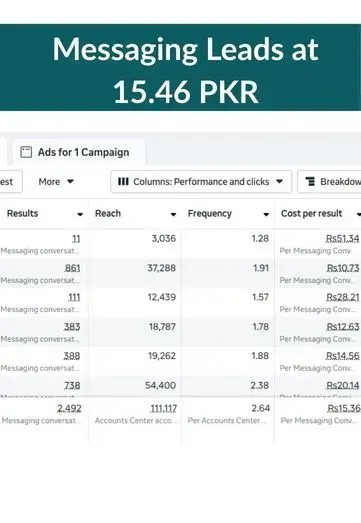The height and width of the screenshot is (523, 361).
Task: Click the Breakdown icon
Action: click(310, 181)
